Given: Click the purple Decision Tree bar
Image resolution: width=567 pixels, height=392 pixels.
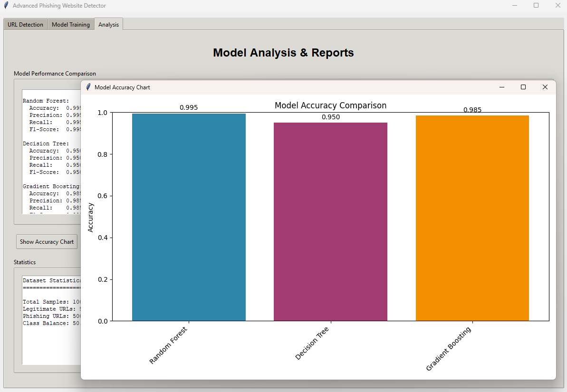Looking at the screenshot, I should pos(330,222).
